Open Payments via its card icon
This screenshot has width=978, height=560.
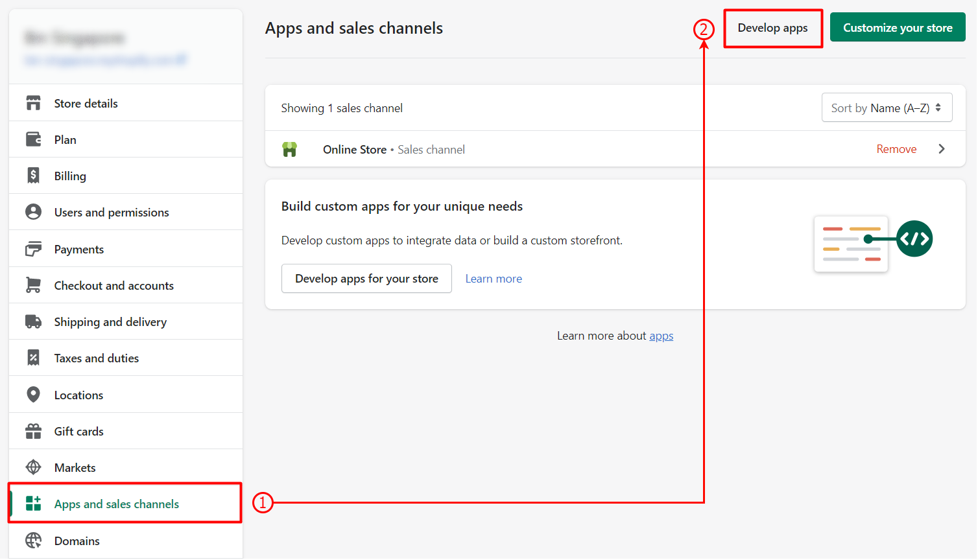pyautogui.click(x=33, y=248)
